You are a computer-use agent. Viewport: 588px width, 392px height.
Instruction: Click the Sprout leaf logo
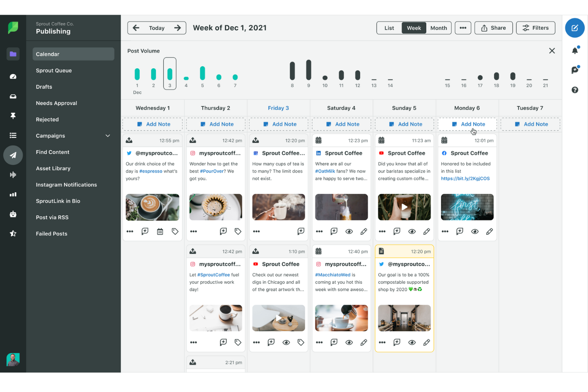tap(13, 27)
